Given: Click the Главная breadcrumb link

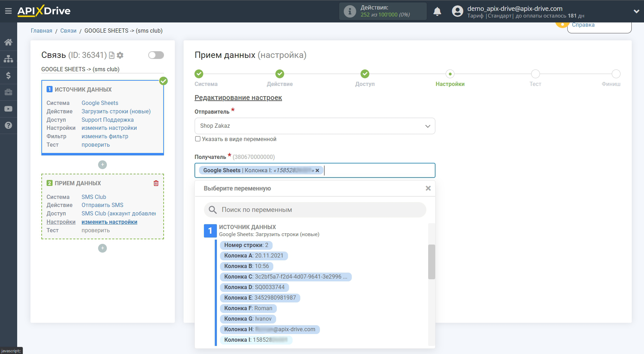Looking at the screenshot, I should click(41, 31).
